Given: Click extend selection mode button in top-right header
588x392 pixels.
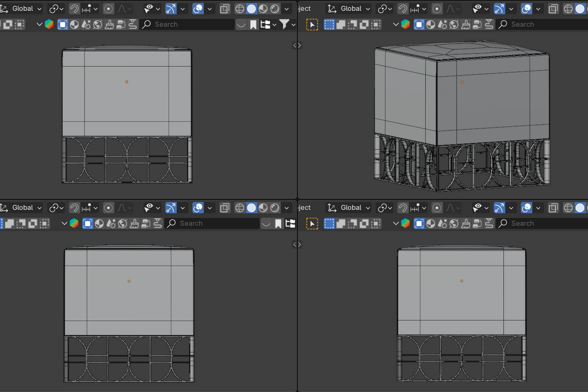Looking at the screenshot, I should click(x=341, y=24).
